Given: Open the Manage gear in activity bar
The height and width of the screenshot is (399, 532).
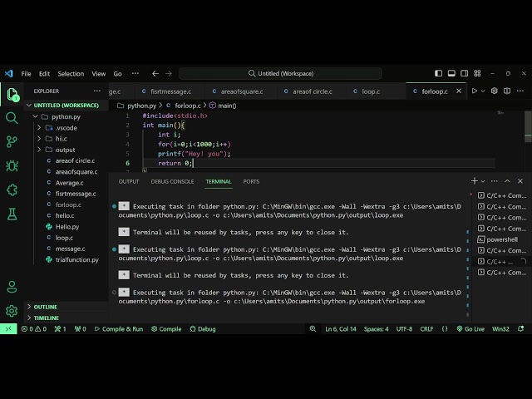Looking at the screenshot, I should pyautogui.click(x=12, y=311).
